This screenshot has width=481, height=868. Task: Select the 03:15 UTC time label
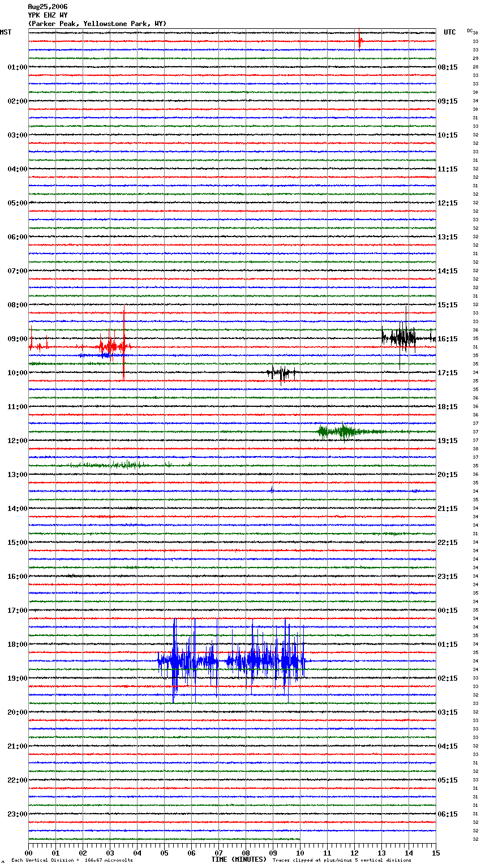pos(448,712)
